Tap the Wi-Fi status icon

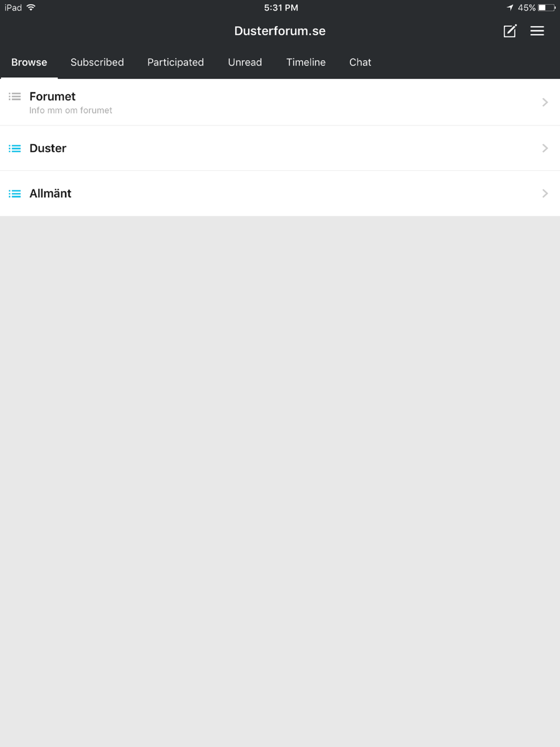31,7
